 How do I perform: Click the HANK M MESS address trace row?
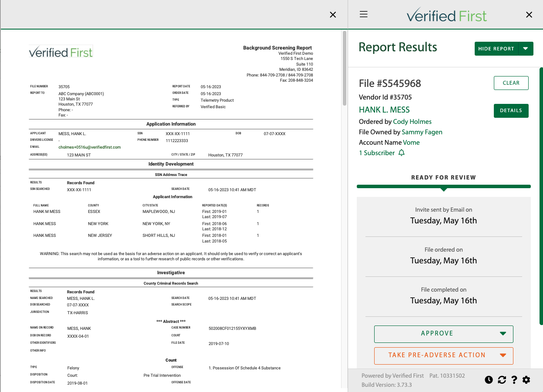171,214
